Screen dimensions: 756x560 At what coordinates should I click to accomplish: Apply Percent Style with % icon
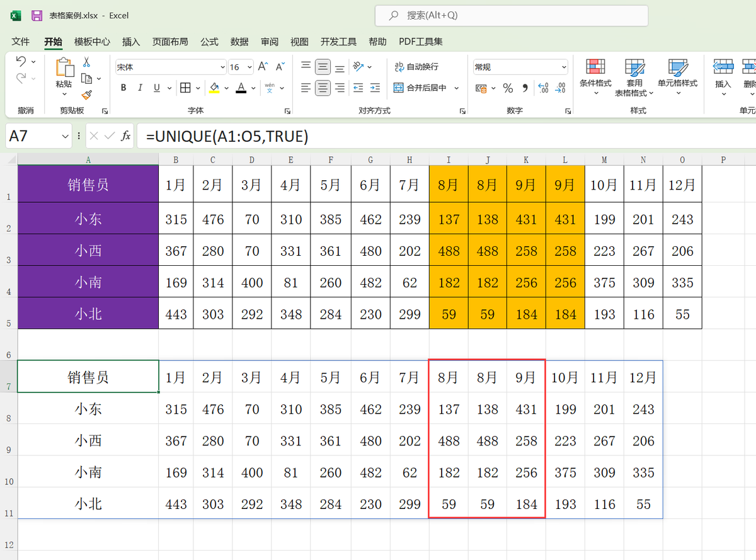pos(508,88)
